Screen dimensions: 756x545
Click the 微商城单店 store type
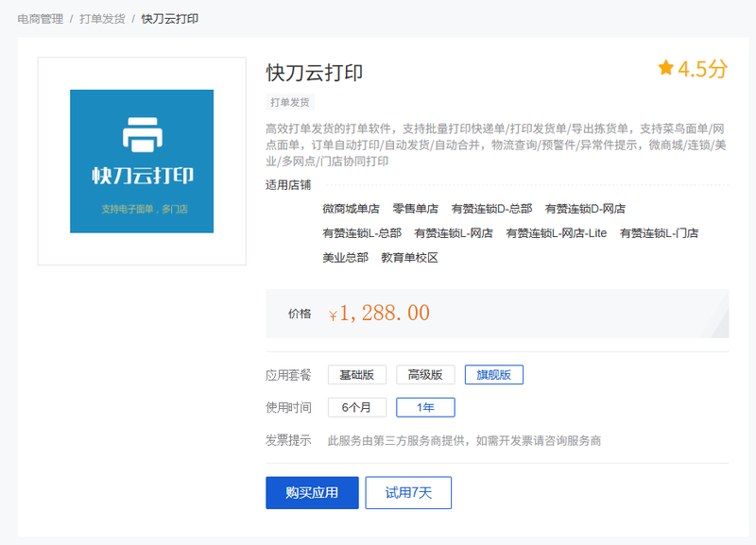tap(351, 209)
